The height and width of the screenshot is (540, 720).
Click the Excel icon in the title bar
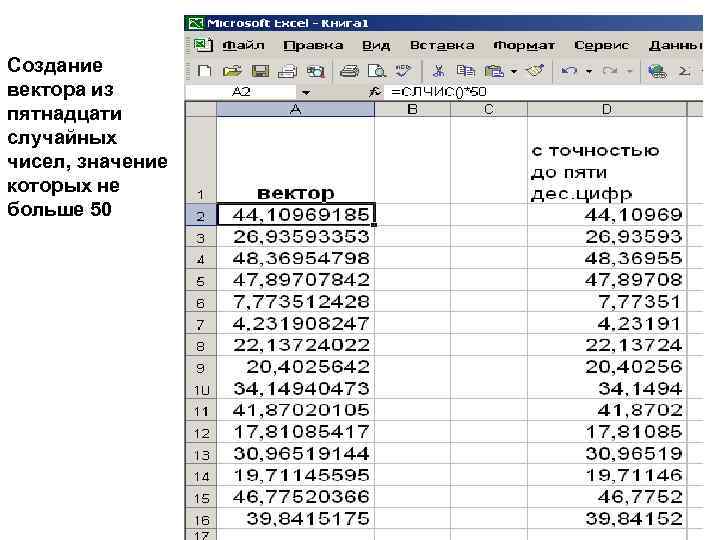(196, 23)
